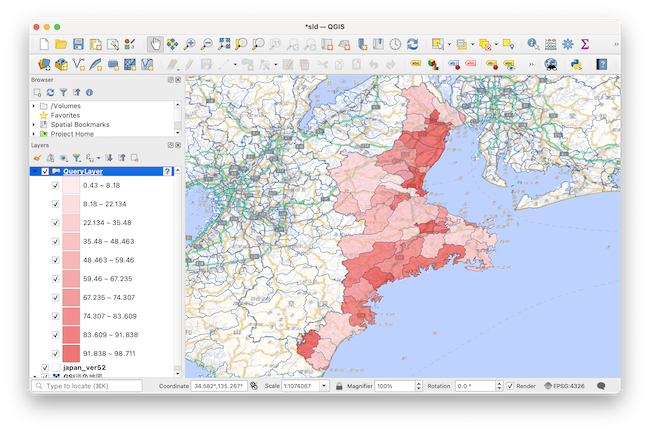Activate the Identify Features tool
Screen dimensions: 650x432
[x=533, y=44]
